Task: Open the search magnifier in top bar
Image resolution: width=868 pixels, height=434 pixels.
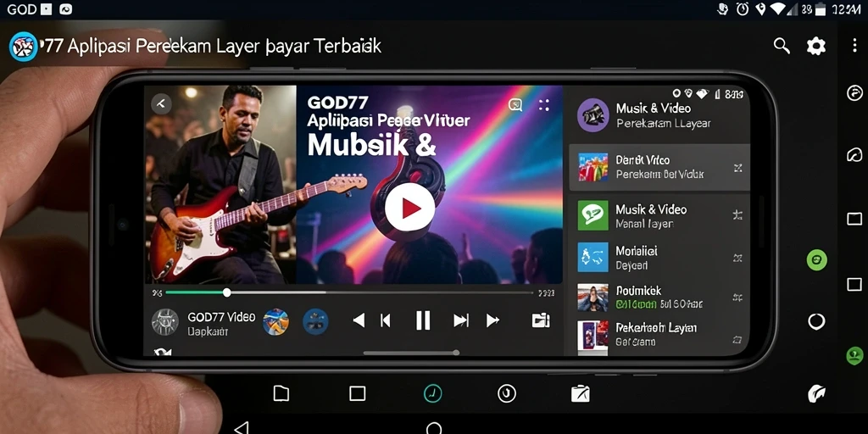Action: click(x=781, y=46)
